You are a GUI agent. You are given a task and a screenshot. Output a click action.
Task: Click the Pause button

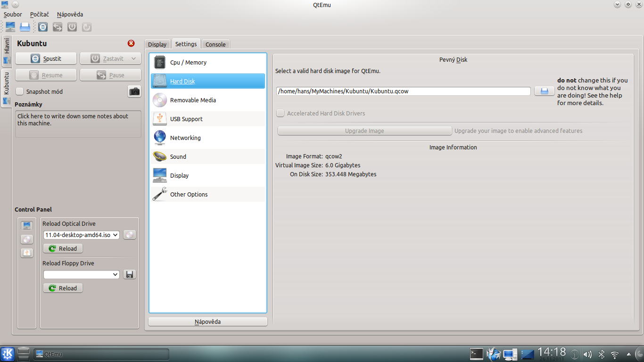[x=110, y=75]
